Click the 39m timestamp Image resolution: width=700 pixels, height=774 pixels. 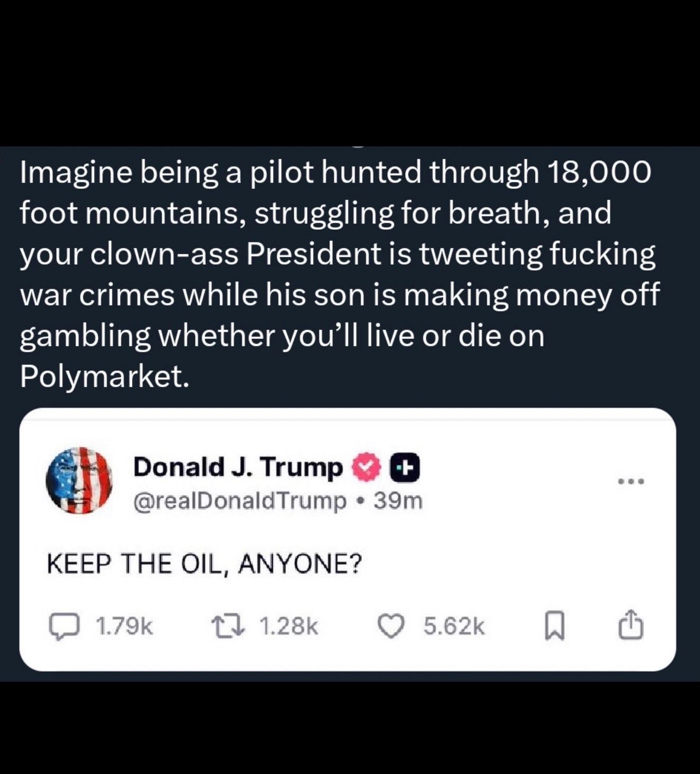tap(398, 500)
